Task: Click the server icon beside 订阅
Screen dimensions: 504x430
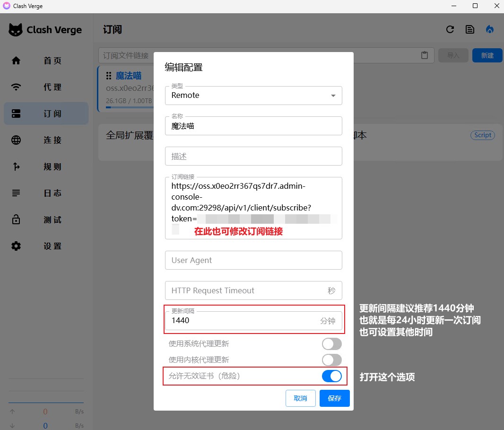Action: (16, 114)
